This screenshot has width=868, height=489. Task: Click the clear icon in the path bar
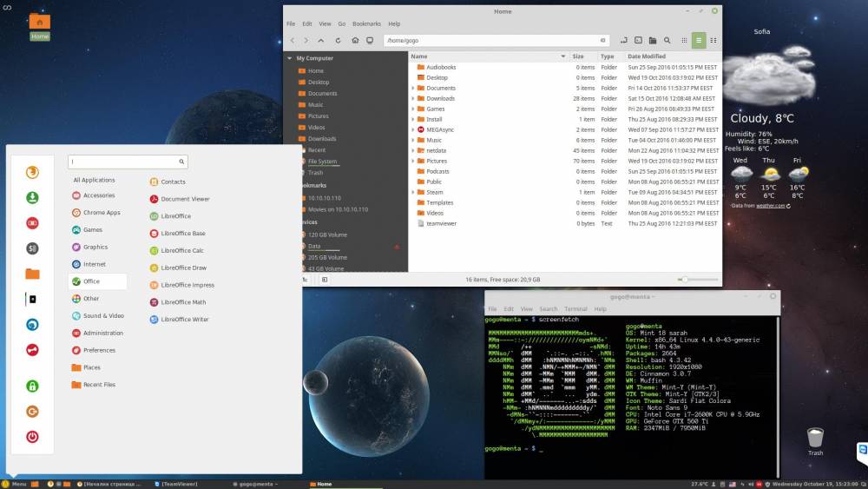pyautogui.click(x=603, y=41)
